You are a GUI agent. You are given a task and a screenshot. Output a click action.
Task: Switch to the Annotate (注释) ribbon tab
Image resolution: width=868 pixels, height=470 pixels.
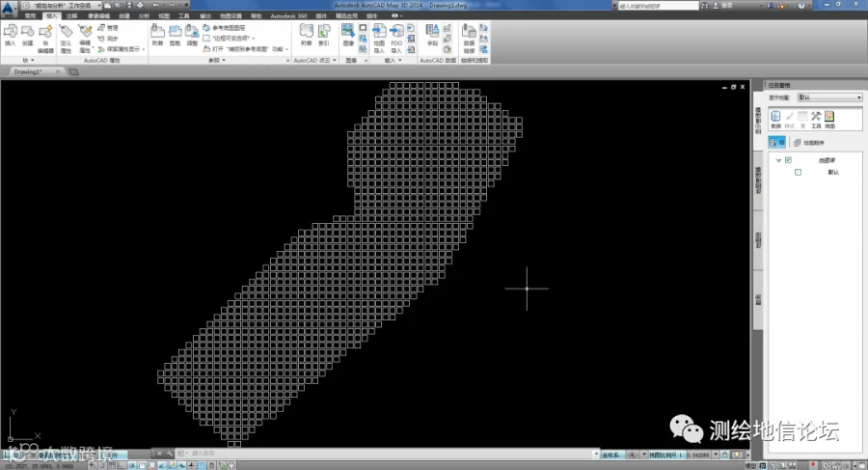tap(71, 16)
